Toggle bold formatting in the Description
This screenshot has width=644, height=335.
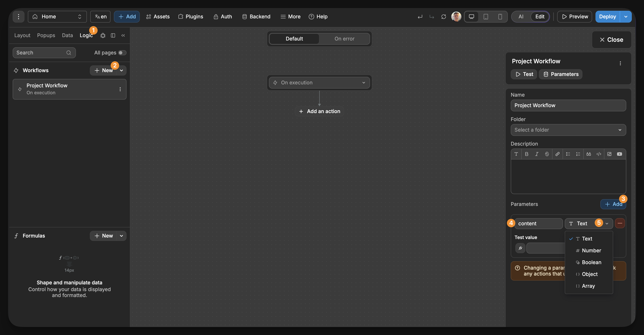pyautogui.click(x=527, y=154)
